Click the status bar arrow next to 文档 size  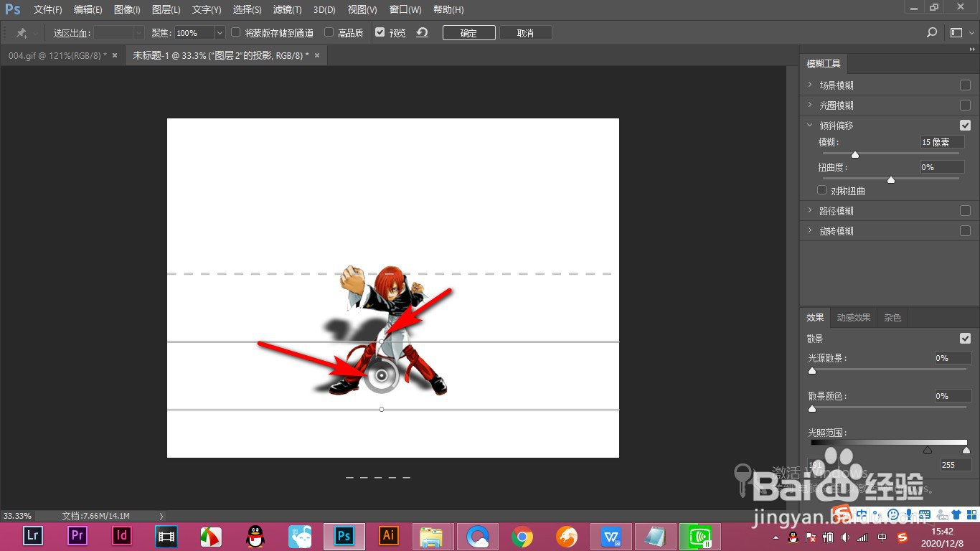pos(161,516)
